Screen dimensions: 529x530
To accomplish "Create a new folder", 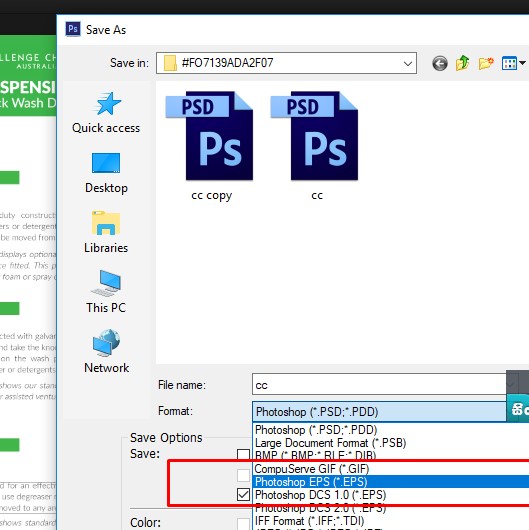I will click(x=486, y=63).
